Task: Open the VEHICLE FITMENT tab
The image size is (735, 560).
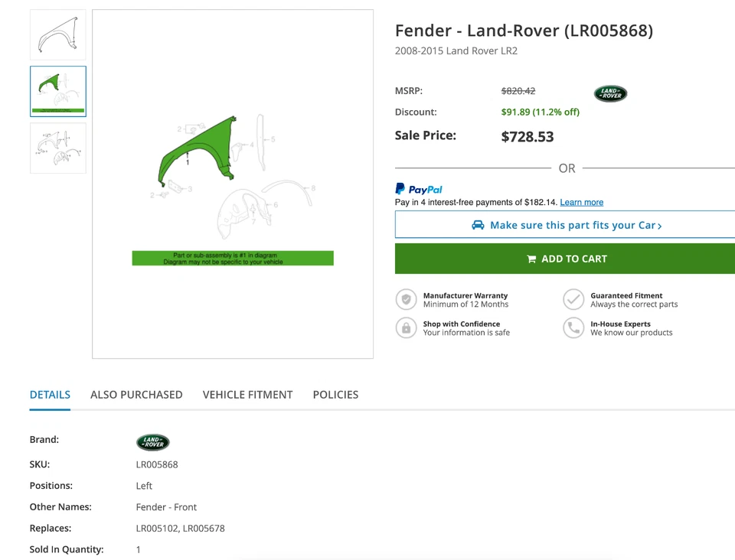Action: click(x=247, y=395)
